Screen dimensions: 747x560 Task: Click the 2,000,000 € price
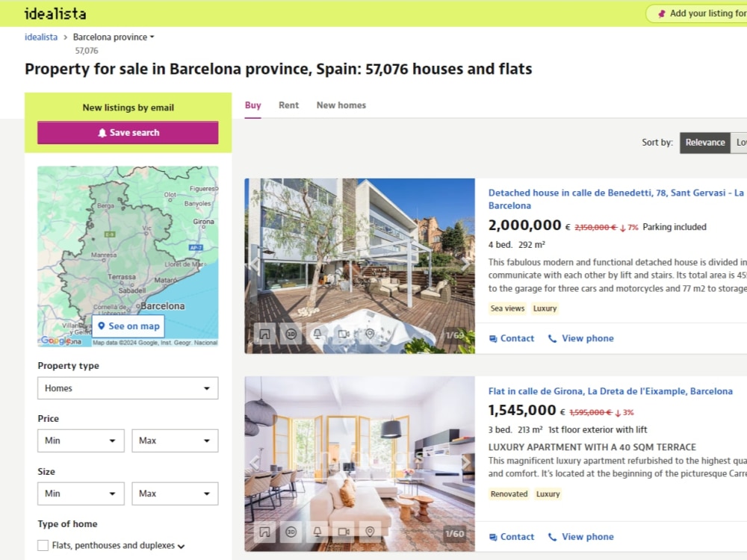[x=529, y=225]
